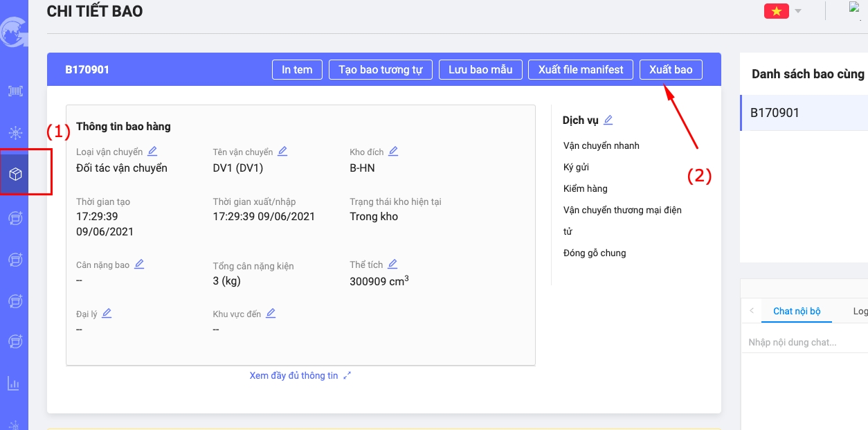Open the Vietnamese flag language dropdown
Viewport: 868px width, 430px height.
pyautogui.click(x=783, y=11)
